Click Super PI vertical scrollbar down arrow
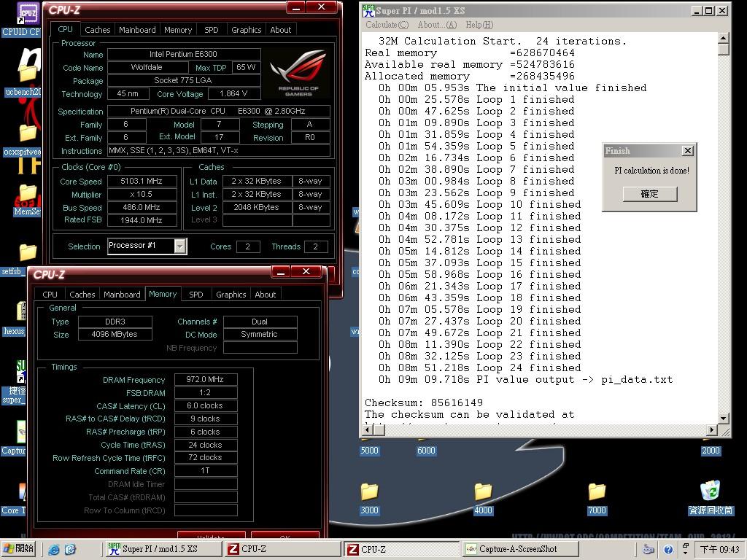The width and height of the screenshot is (747, 560). [x=723, y=418]
